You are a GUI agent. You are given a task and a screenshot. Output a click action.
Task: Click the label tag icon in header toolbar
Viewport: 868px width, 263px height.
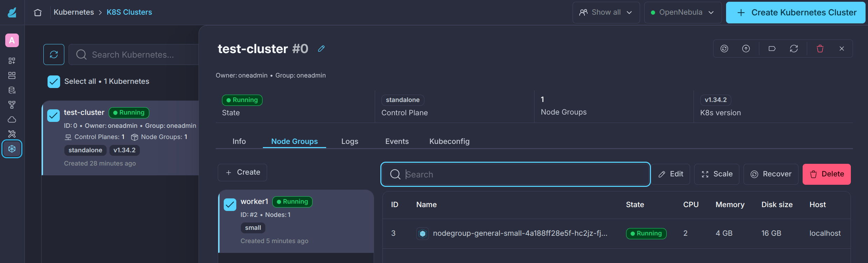[772, 49]
